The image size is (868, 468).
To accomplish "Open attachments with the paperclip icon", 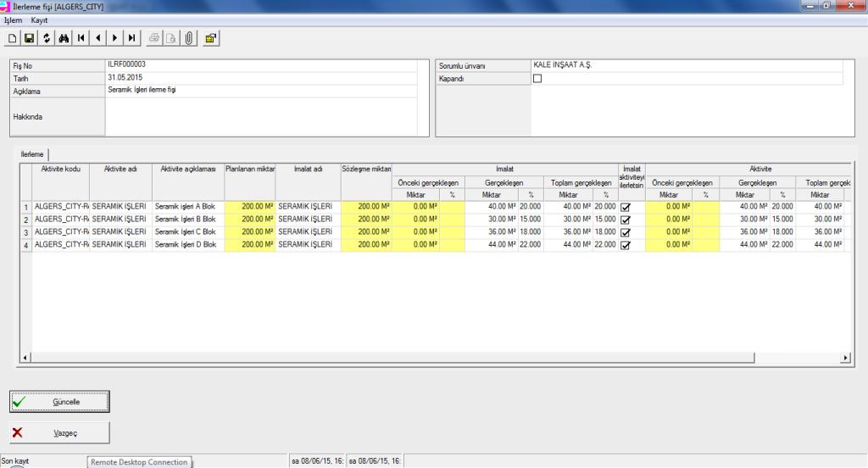I will pyautogui.click(x=188, y=38).
